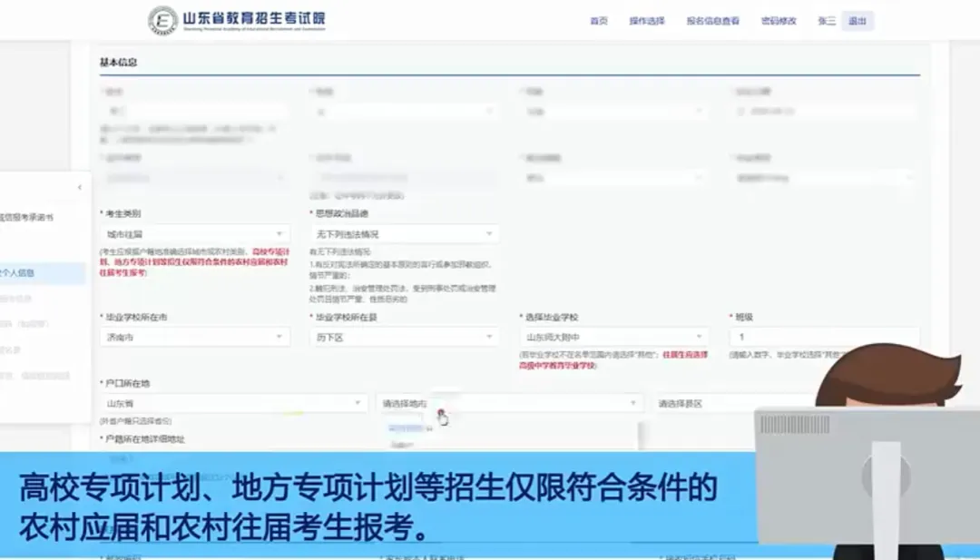Open the 毕业学校所在县 dropdown showing 历下区
This screenshot has width=980, height=560.
pos(405,337)
